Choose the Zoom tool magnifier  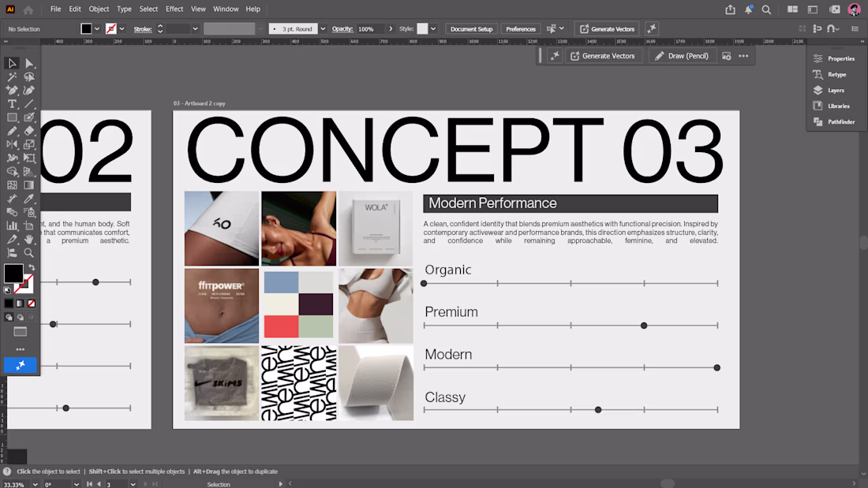tap(29, 253)
